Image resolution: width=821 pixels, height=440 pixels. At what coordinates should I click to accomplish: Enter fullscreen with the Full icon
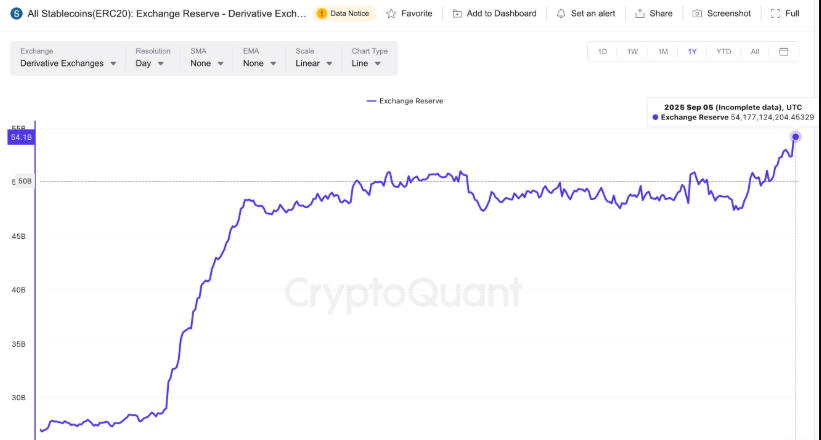[x=776, y=14]
